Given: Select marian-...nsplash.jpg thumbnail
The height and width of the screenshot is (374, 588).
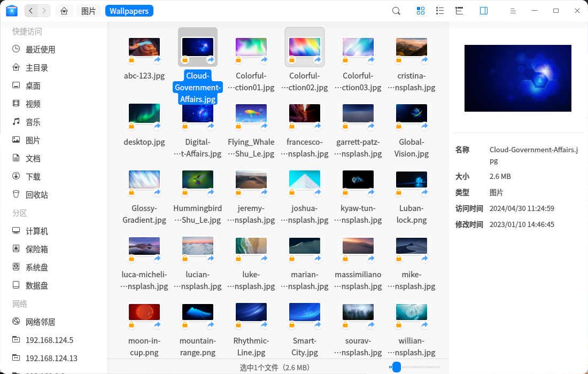Looking at the screenshot, I should click(305, 246).
